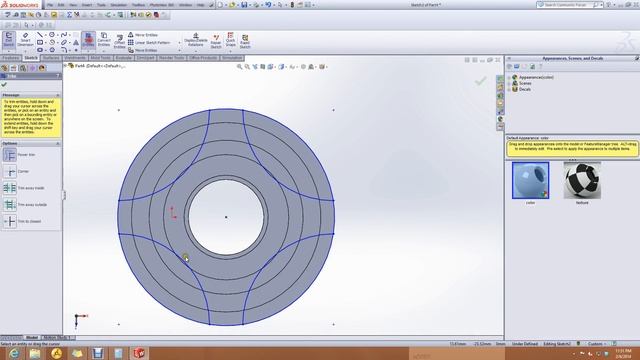640x360 pixels.
Task: Expand the Scenes tree node
Action: click(509, 83)
